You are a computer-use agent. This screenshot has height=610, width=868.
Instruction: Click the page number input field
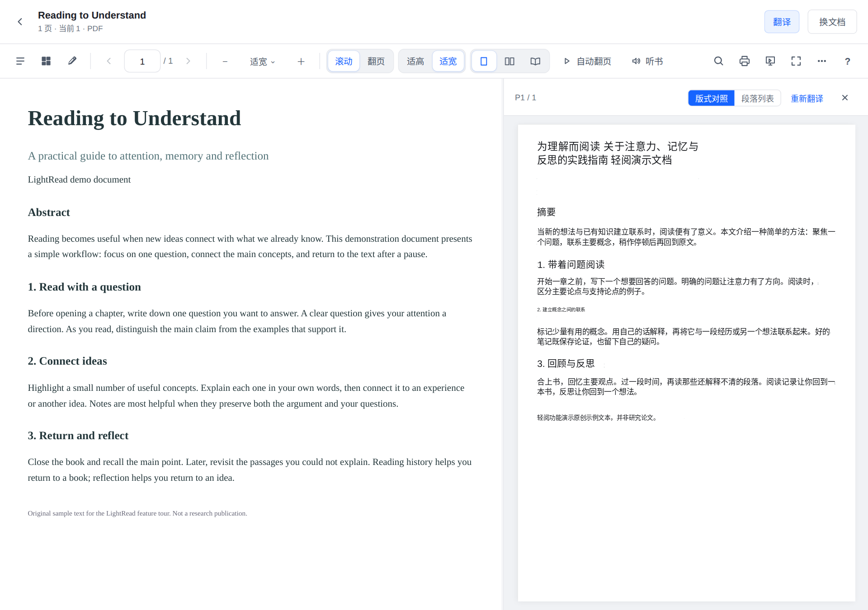[x=142, y=61]
